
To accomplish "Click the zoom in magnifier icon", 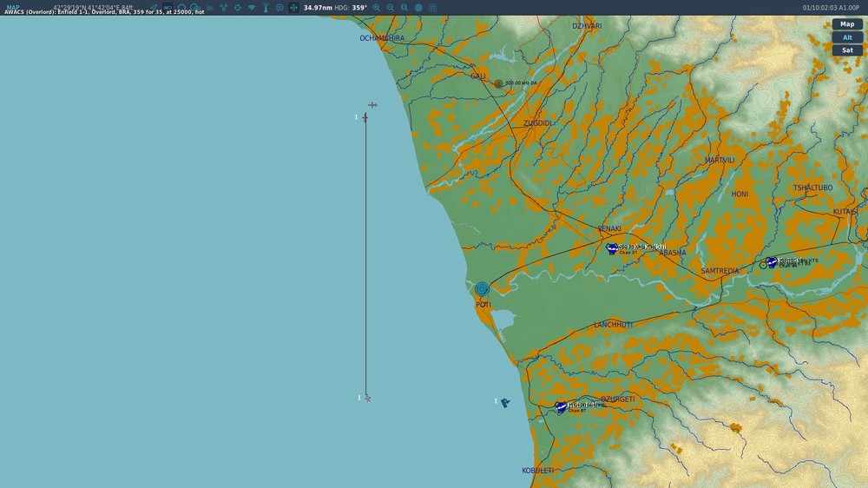I will coord(377,8).
